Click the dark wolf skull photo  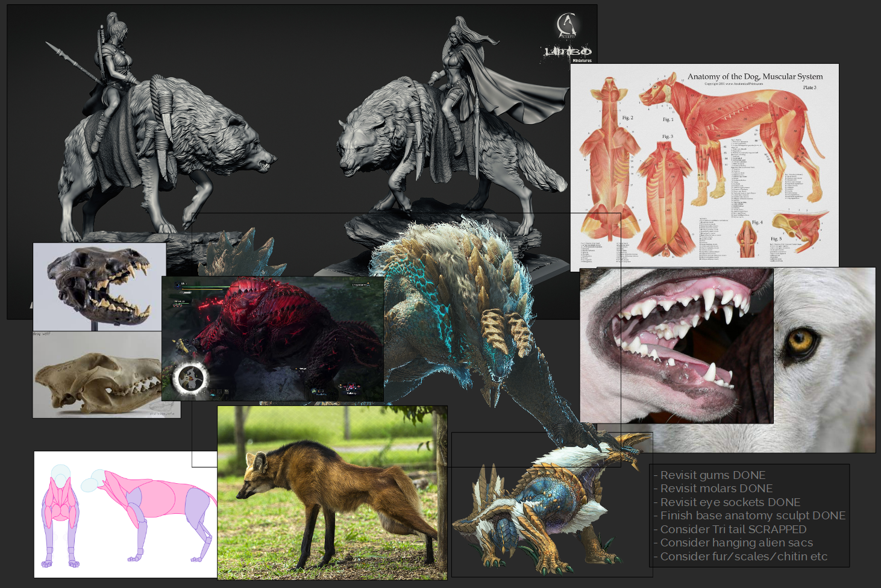tap(99, 286)
